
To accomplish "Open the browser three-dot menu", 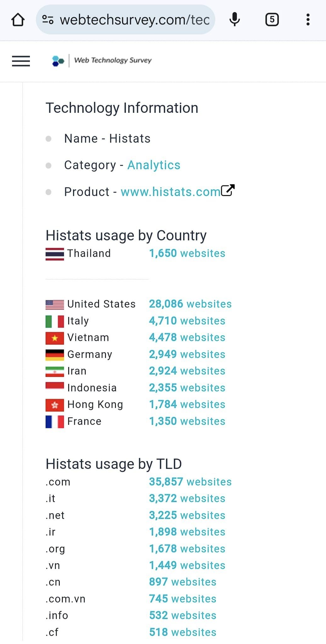I will [x=308, y=19].
